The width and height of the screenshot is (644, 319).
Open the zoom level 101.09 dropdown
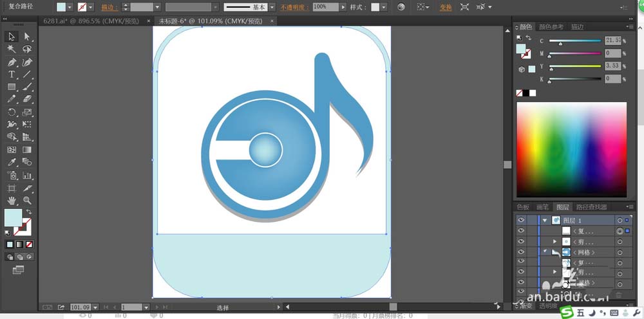pos(95,307)
